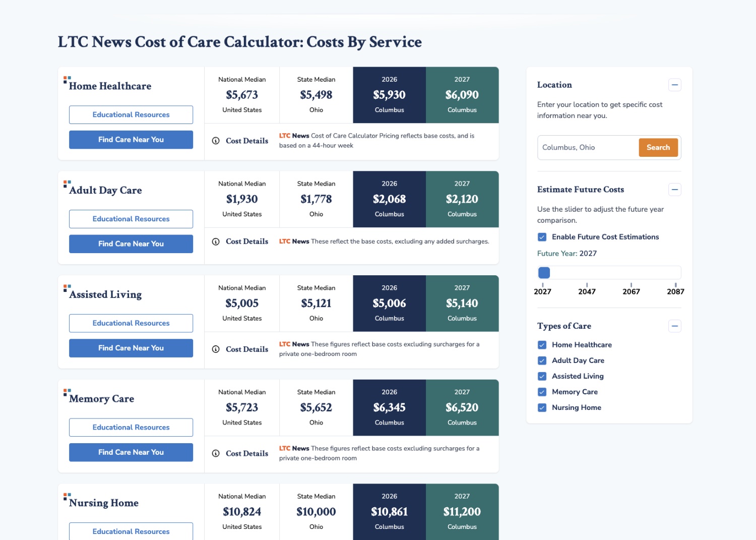The width and height of the screenshot is (756, 540).
Task: Uncheck the Adult Day Care care type
Action: (x=542, y=361)
